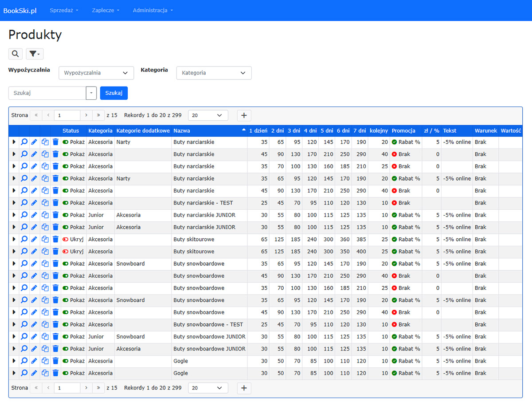Open the Wypożyczalnia dropdown
Image resolution: width=532 pixels, height=406 pixels.
point(96,73)
